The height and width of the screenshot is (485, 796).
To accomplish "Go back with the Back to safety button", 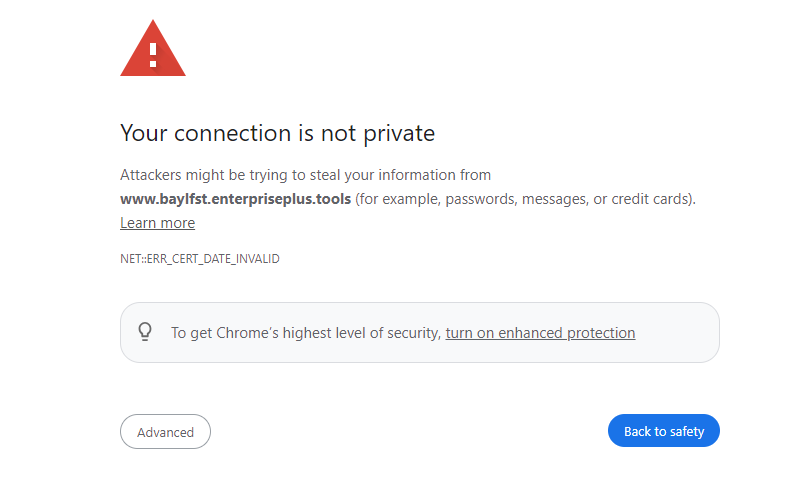I will coord(664,431).
